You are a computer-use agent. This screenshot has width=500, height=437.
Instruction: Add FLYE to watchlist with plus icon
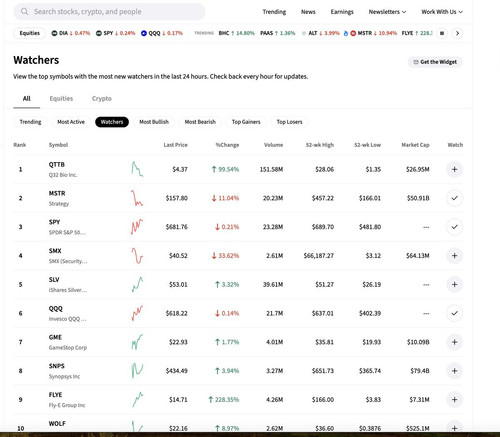[454, 399]
